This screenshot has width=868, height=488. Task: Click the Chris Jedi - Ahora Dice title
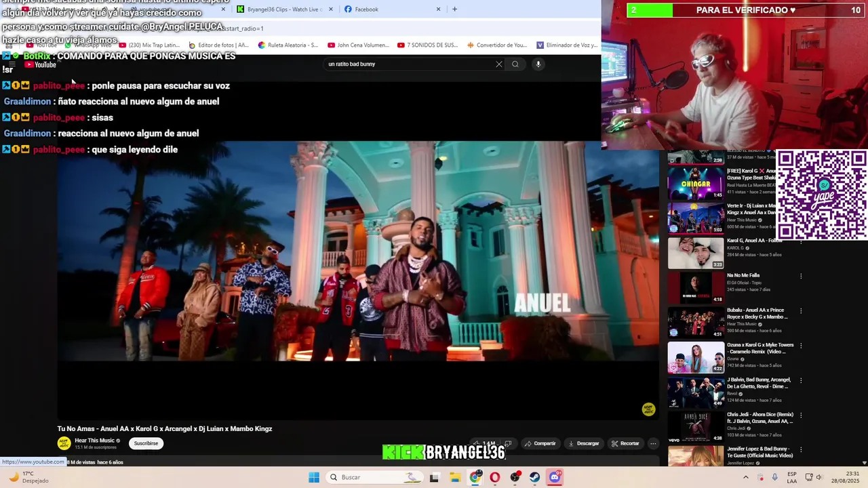tap(760, 418)
